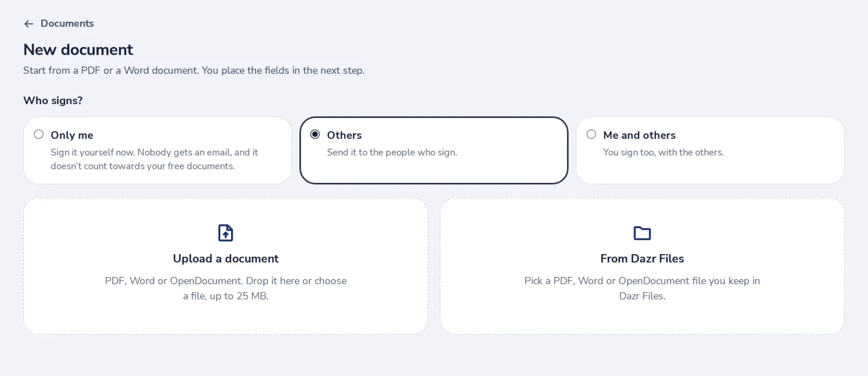Click the Me and others option title
This screenshot has width=868, height=376.
[640, 135]
